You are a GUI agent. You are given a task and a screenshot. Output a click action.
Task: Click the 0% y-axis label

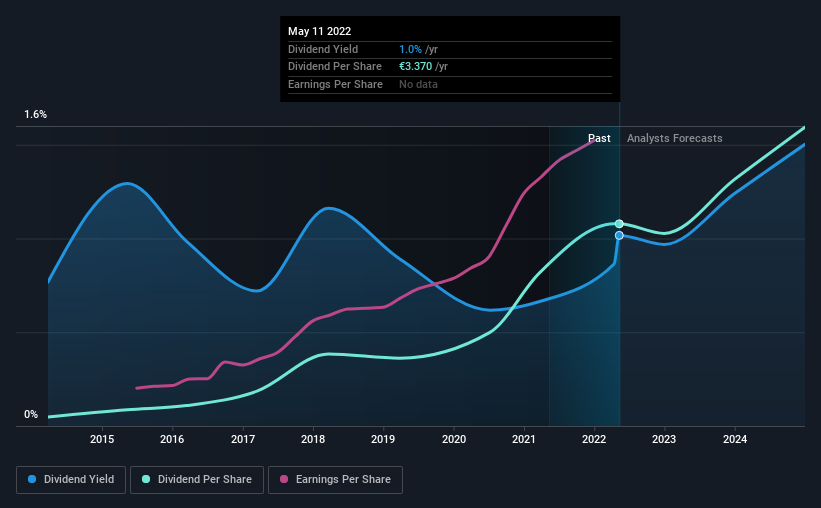point(31,414)
